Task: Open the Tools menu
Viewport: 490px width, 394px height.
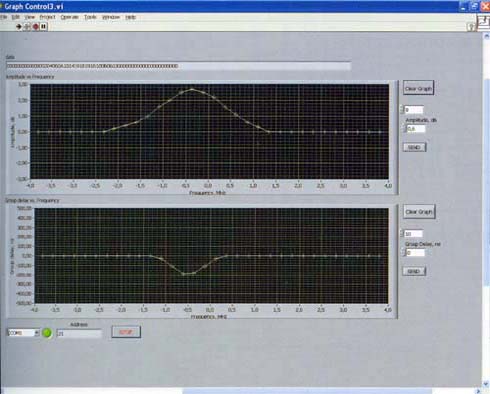Action: tap(90, 17)
